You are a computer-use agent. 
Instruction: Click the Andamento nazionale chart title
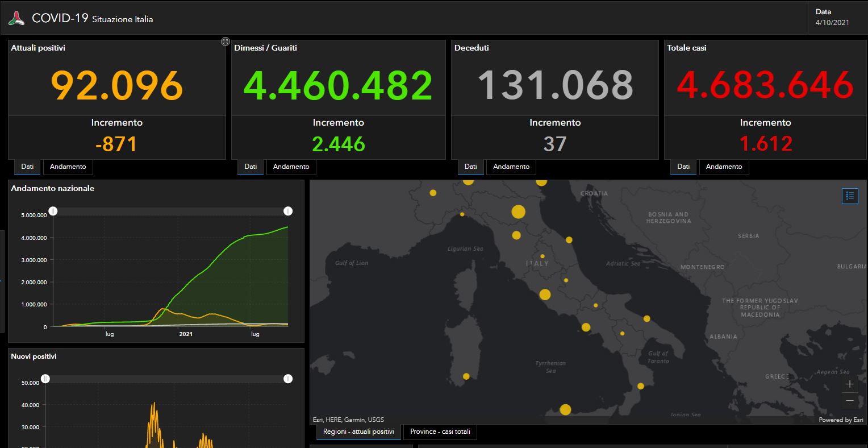[x=53, y=188]
